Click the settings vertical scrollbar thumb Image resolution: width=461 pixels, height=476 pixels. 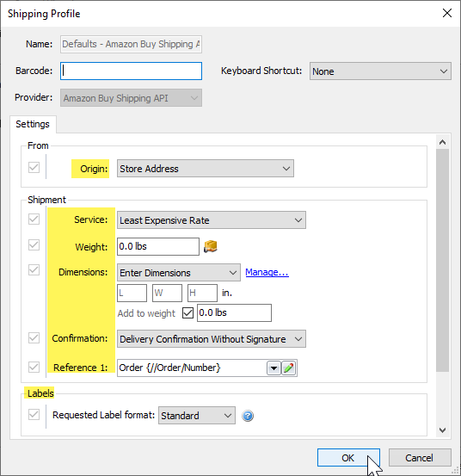click(x=442, y=260)
